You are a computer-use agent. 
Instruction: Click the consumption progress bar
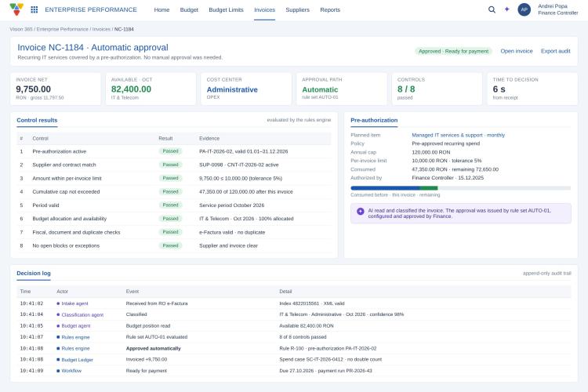coord(460,188)
